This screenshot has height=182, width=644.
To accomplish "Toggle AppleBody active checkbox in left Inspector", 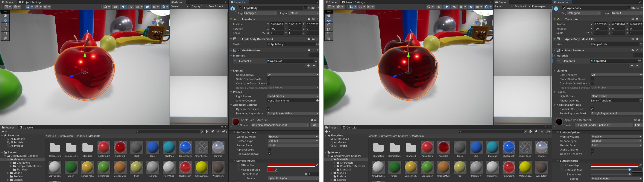I will pyautogui.click(x=240, y=8).
